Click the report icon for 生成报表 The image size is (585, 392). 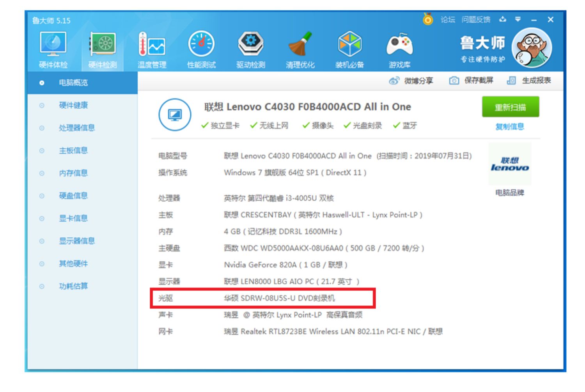point(511,81)
